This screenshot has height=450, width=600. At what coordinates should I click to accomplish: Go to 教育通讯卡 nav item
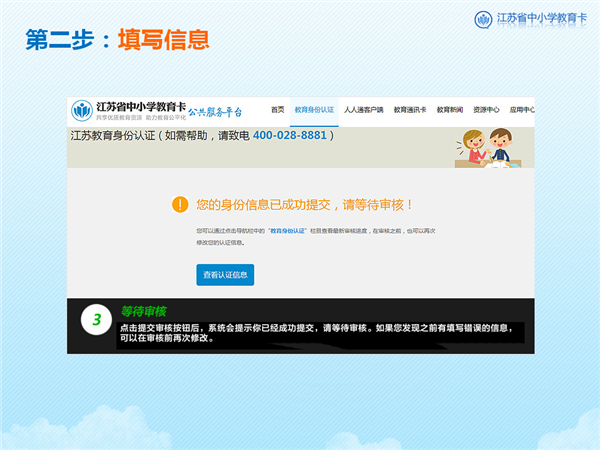click(410, 110)
